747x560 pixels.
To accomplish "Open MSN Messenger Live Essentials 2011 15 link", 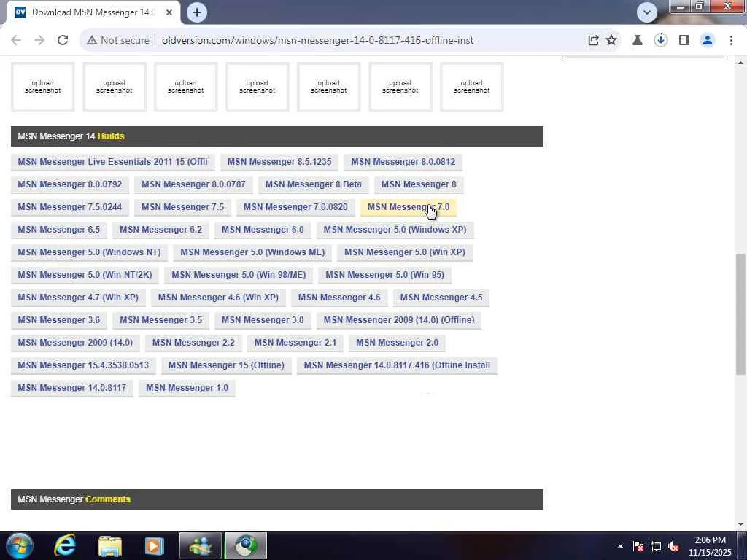I will [112, 162].
